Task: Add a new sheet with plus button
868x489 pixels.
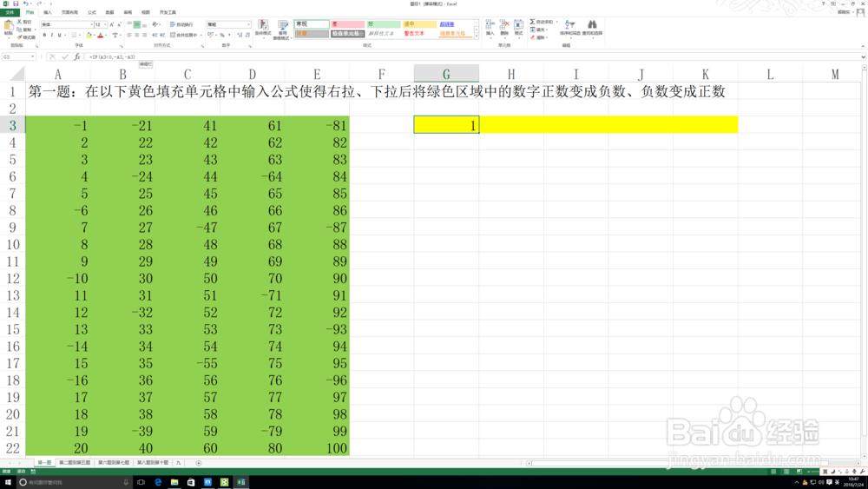Action: pos(198,463)
